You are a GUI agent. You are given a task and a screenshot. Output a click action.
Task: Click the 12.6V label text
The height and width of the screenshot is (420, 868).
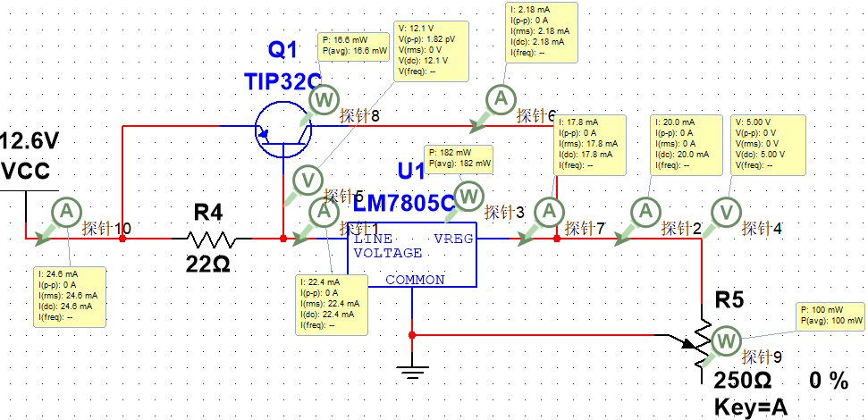[29, 142]
